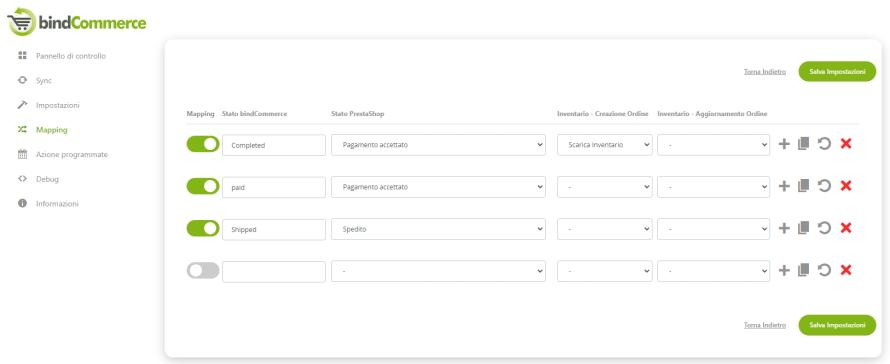Click the paid state input field

(274, 187)
